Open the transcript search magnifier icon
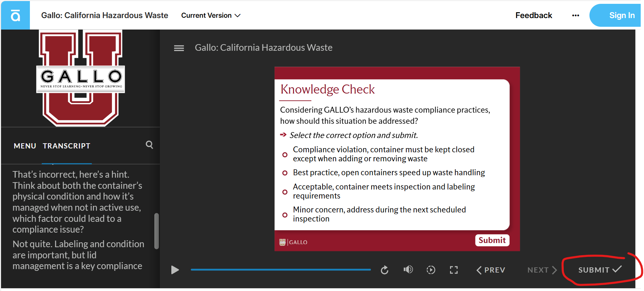This screenshot has height=291, width=644. [149, 145]
